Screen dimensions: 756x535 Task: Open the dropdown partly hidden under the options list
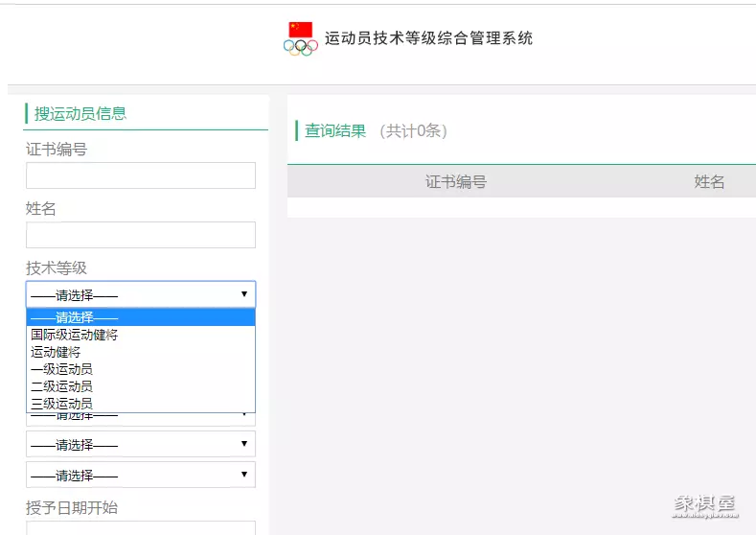pyautogui.click(x=141, y=416)
